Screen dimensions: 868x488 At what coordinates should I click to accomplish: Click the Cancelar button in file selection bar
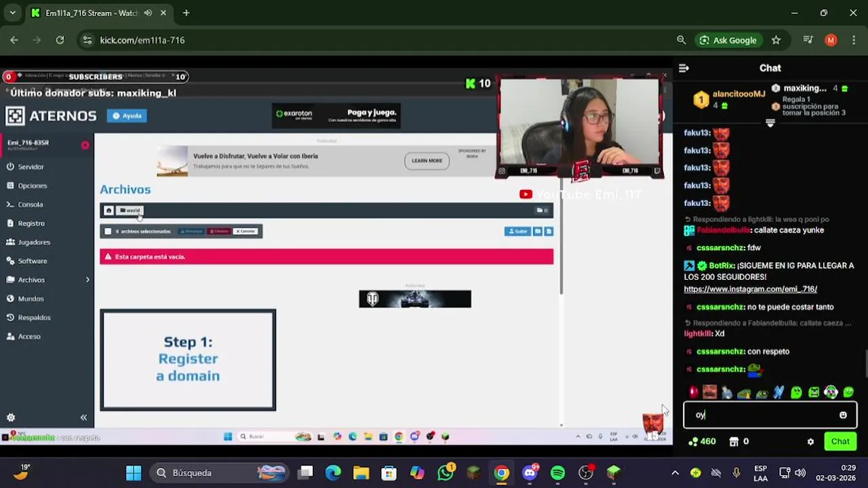[245, 232]
